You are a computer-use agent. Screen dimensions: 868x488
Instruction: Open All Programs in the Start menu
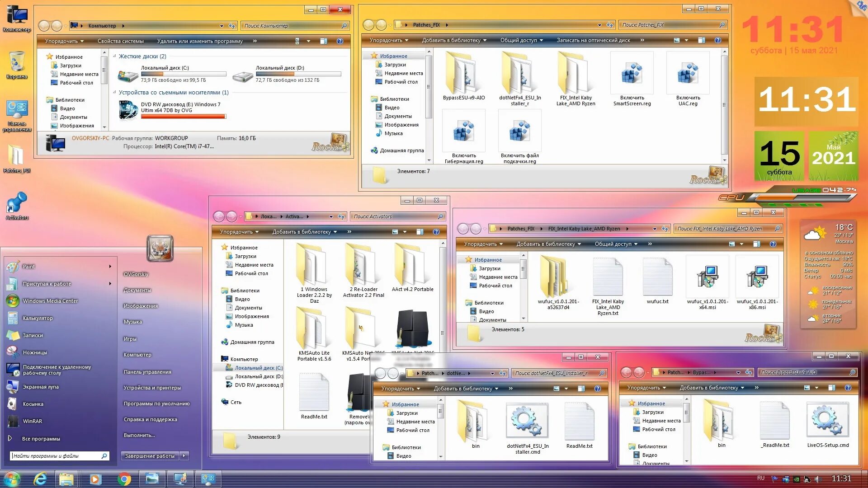[x=41, y=439]
